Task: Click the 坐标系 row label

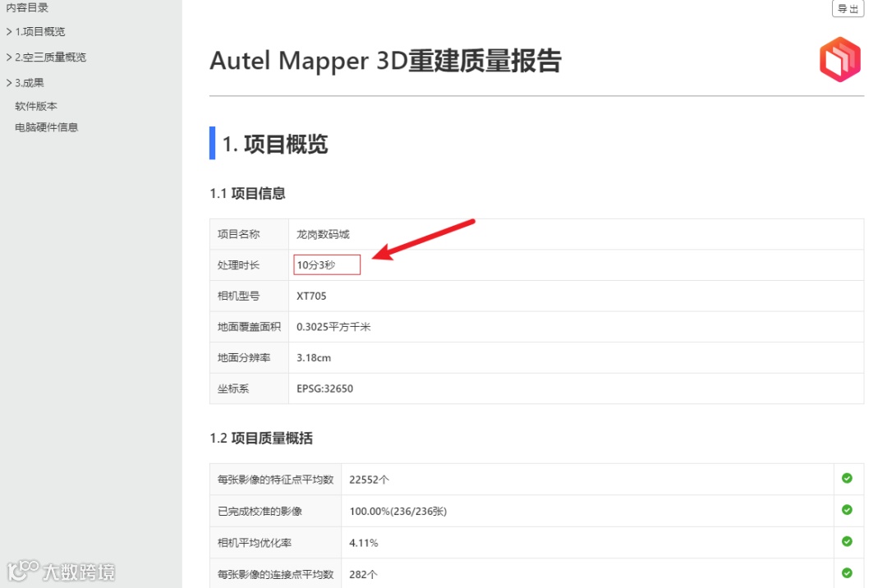Action: [x=233, y=388]
